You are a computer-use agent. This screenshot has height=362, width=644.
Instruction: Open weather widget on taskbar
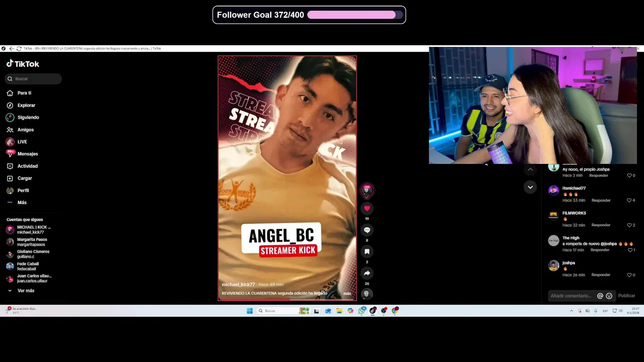coord(21,311)
